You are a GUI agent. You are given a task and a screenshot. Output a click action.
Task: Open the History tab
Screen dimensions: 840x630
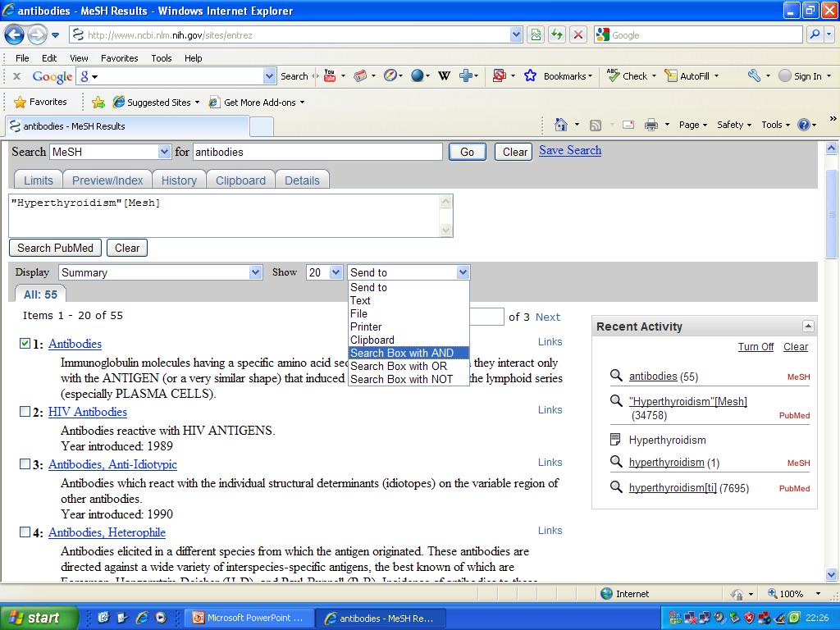(179, 180)
